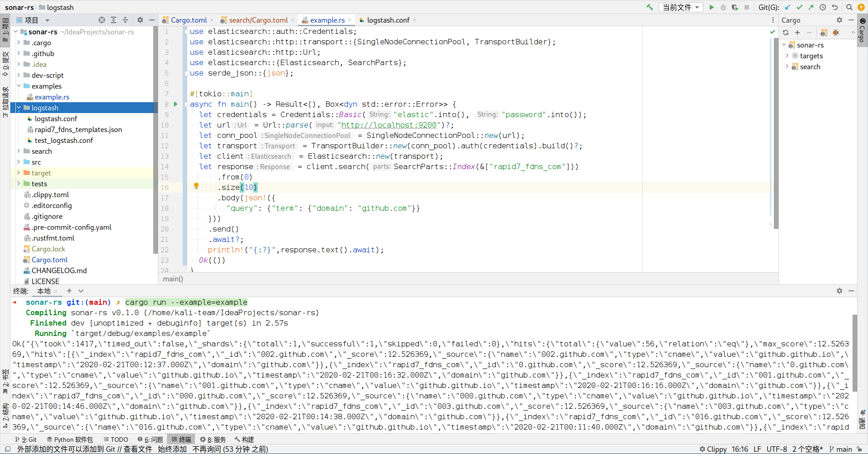Click the green hammer build project icon
868x454 pixels.
click(x=650, y=7)
